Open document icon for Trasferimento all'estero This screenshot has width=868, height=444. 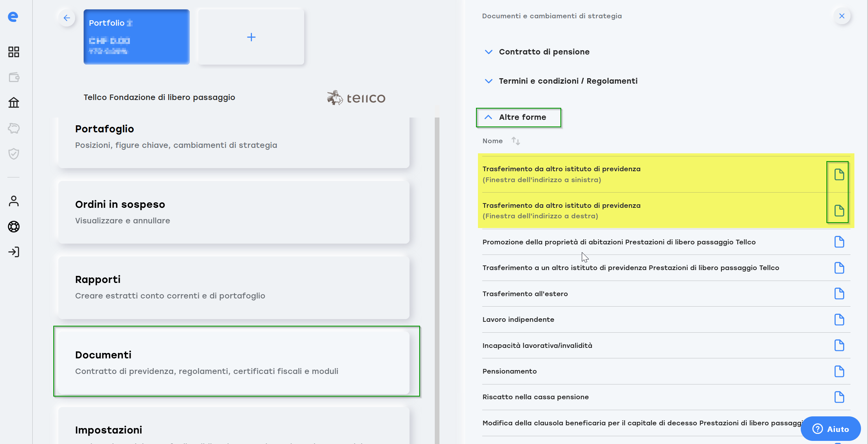point(839,294)
